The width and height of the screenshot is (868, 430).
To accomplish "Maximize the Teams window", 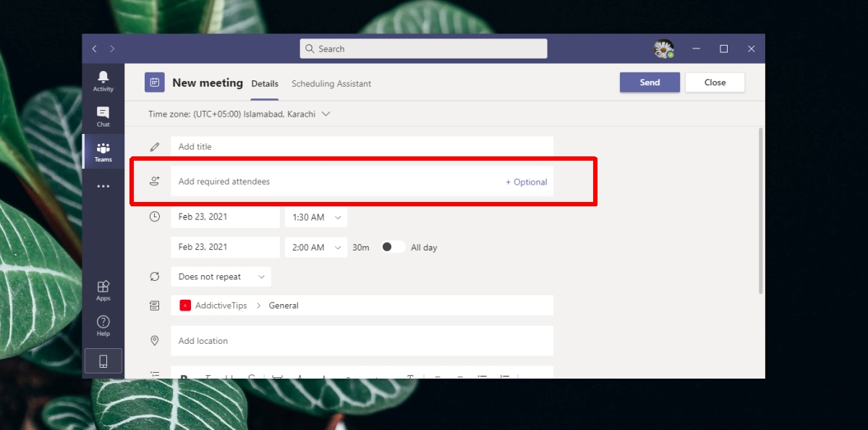I will point(723,49).
